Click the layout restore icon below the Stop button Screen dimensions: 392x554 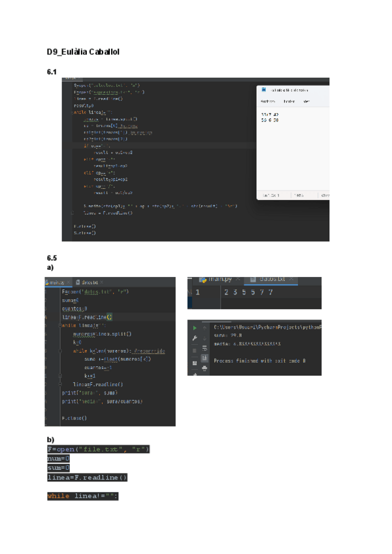pos(195,363)
